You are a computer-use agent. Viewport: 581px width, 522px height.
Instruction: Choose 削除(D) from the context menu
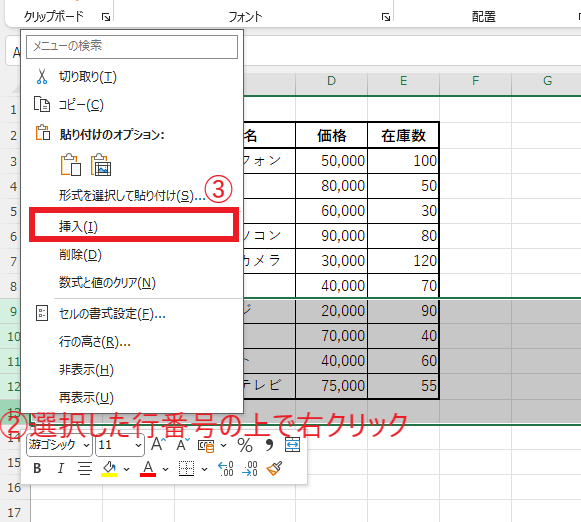[132, 255]
